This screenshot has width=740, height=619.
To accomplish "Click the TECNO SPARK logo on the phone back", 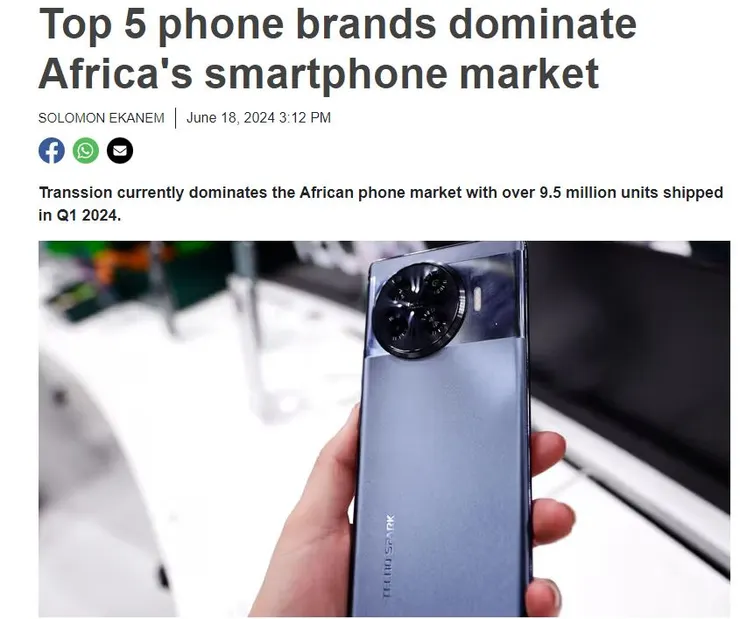I will tap(388, 557).
